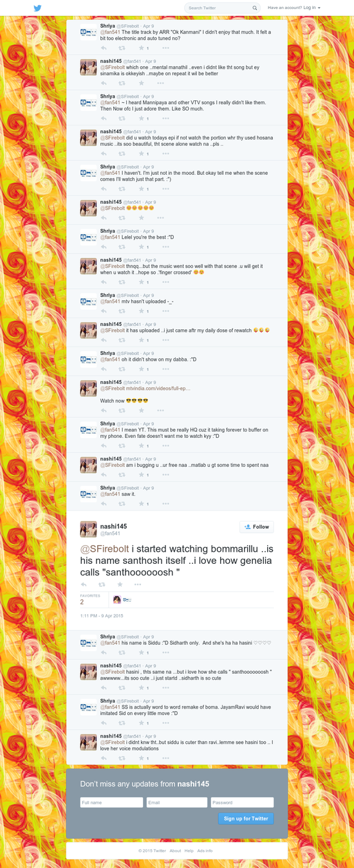Reply to the main bommarillu tweet
This screenshot has width=354, height=868.
[84, 584]
